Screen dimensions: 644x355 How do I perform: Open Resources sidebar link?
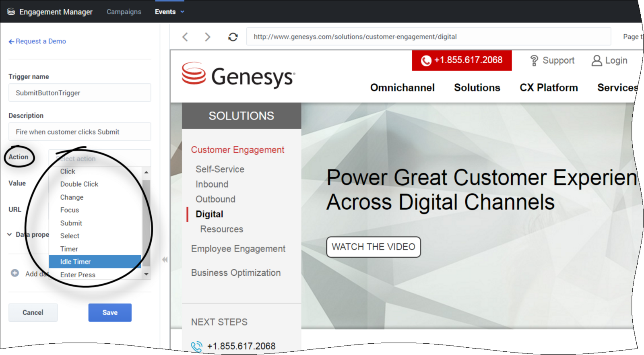(222, 229)
